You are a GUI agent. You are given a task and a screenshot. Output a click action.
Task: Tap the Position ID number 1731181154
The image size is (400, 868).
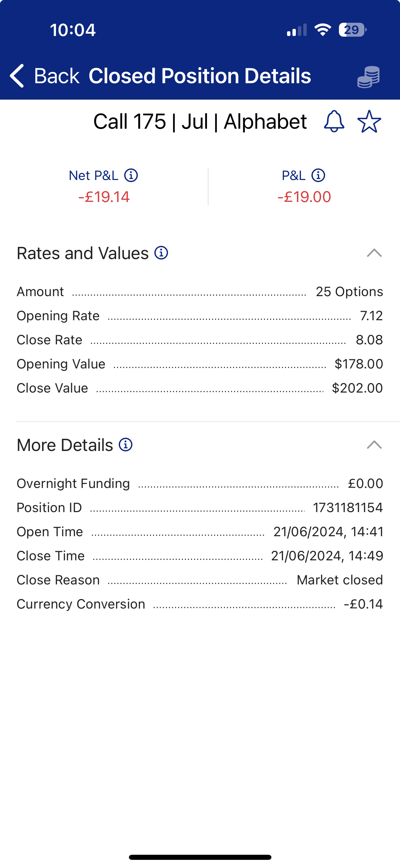point(348,508)
